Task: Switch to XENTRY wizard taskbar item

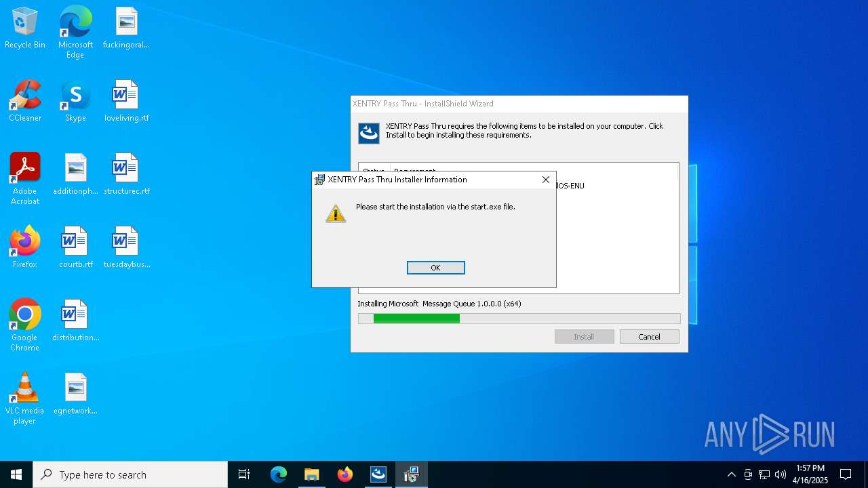Action: click(x=378, y=474)
